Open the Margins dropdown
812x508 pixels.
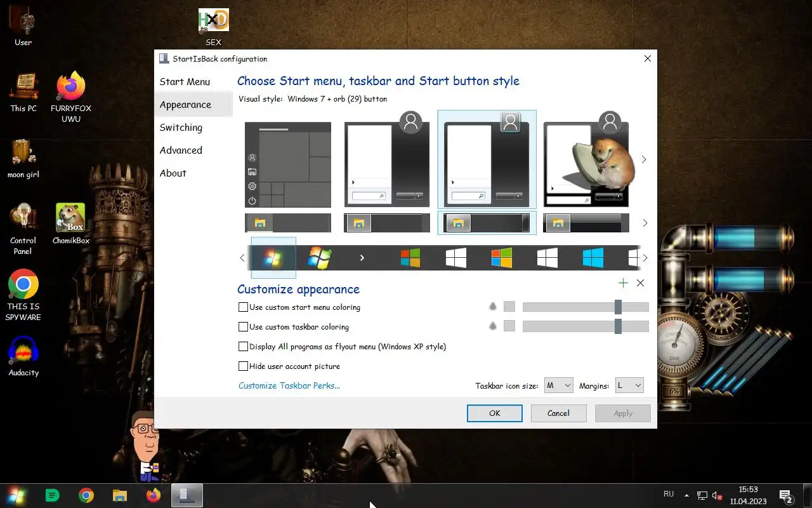point(629,385)
